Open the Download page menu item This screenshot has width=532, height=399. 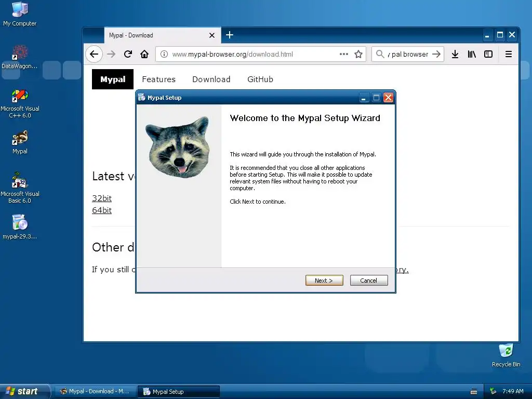click(x=211, y=79)
